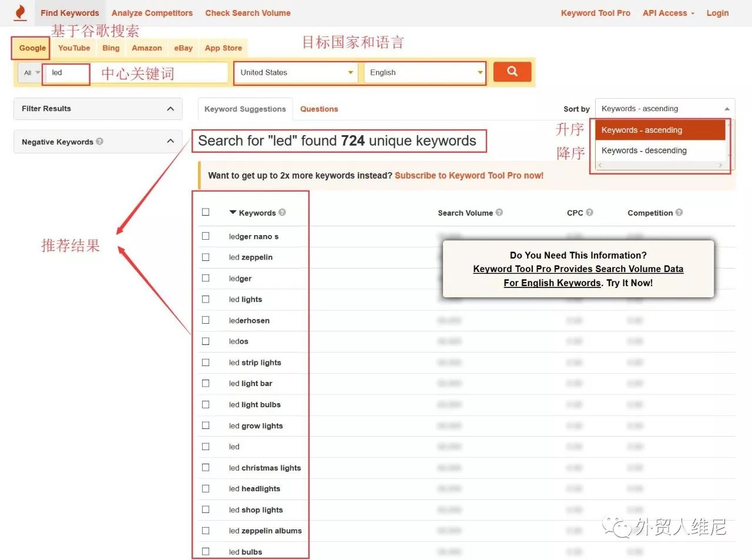Switch to the Google tab
Screen dimensions: 752x560
pos(32,48)
